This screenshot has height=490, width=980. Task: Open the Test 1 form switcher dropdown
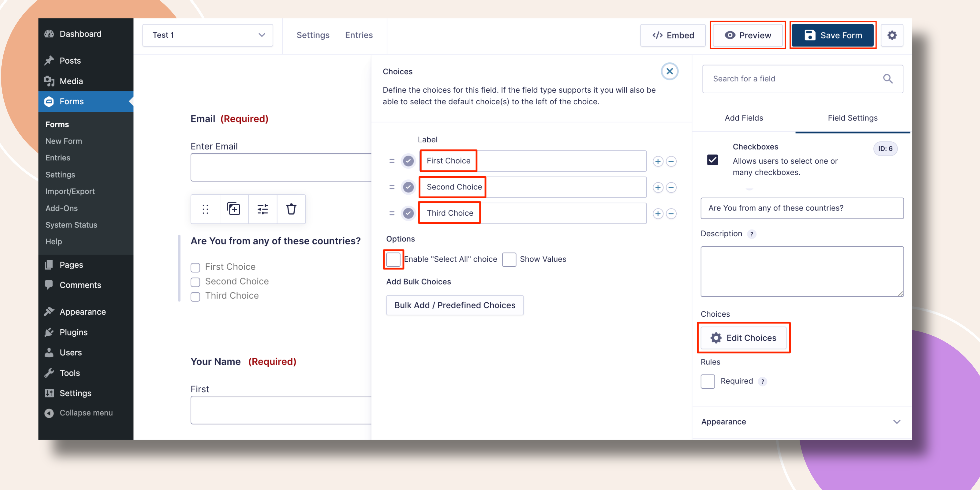click(x=208, y=35)
